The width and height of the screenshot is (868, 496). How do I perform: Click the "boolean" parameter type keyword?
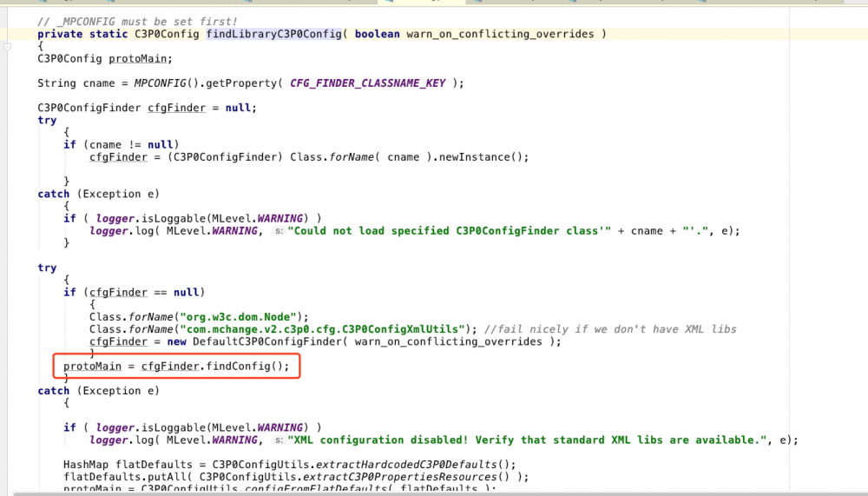click(377, 34)
